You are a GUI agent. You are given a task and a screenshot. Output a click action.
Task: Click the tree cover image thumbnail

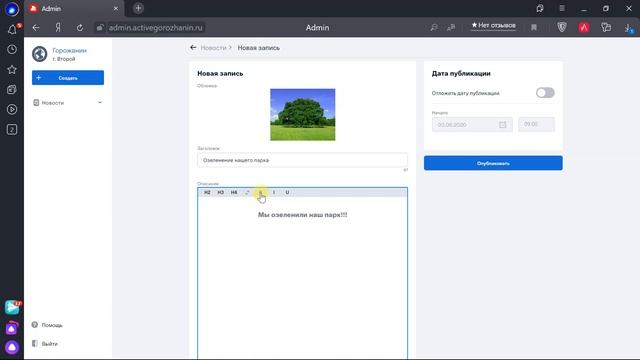pyautogui.click(x=302, y=115)
